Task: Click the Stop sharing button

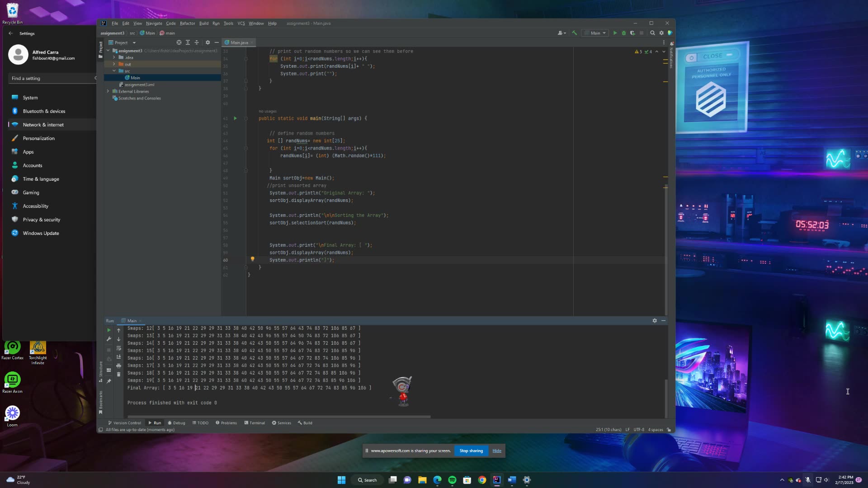Action: tap(471, 450)
